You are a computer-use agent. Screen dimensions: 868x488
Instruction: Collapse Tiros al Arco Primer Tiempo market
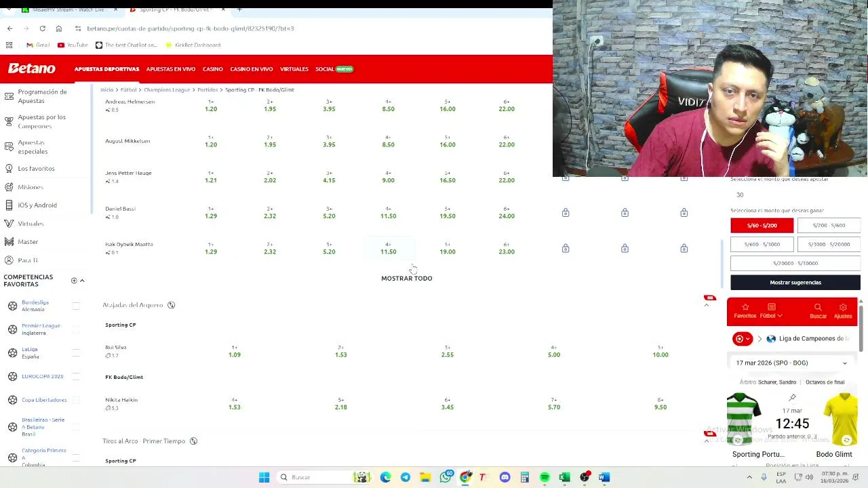pyautogui.click(x=706, y=441)
